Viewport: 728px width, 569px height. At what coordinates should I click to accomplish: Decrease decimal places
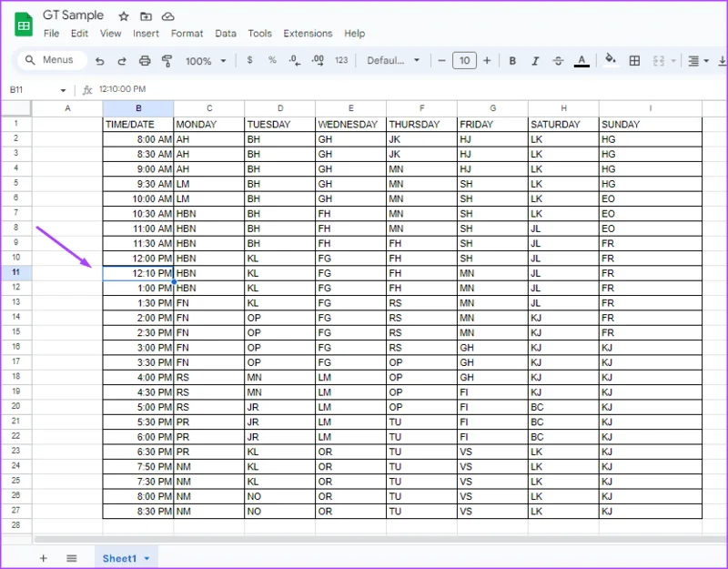pyautogui.click(x=294, y=60)
